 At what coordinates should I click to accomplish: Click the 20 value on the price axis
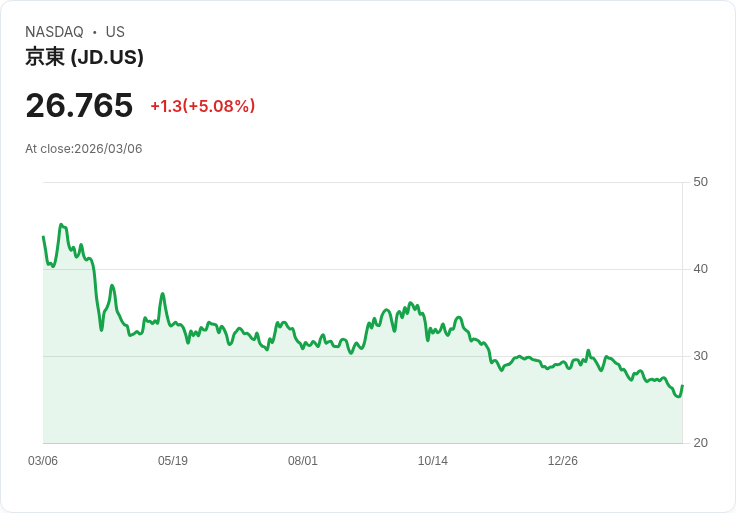click(701, 443)
